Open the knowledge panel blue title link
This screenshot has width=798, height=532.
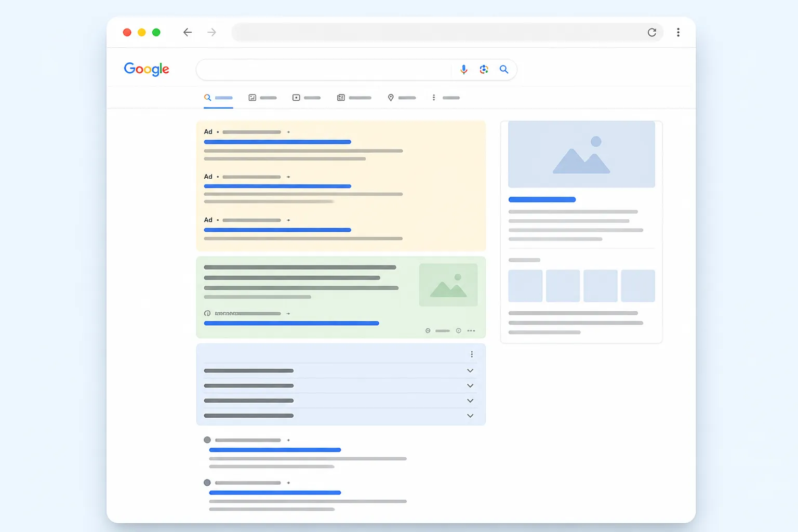click(542, 199)
